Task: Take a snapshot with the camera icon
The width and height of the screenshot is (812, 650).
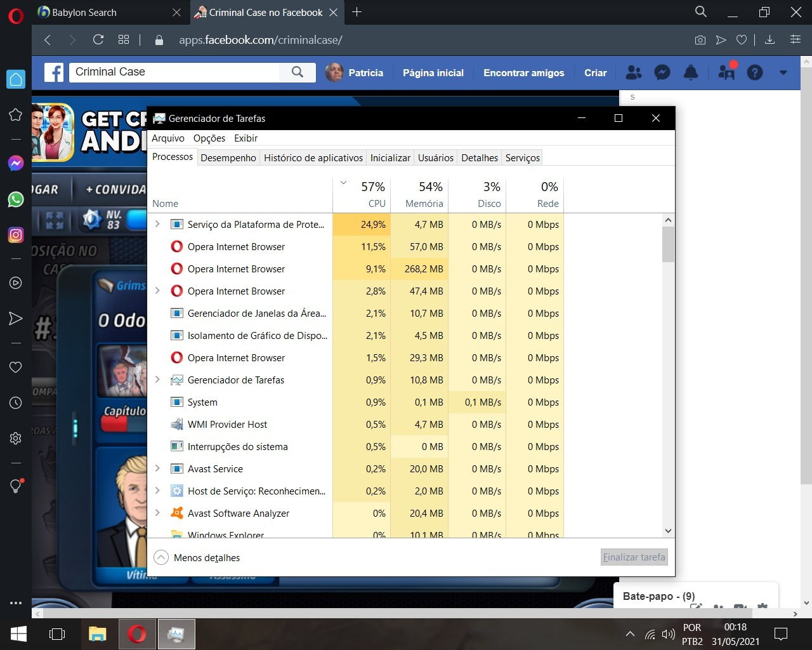Action: (x=700, y=40)
